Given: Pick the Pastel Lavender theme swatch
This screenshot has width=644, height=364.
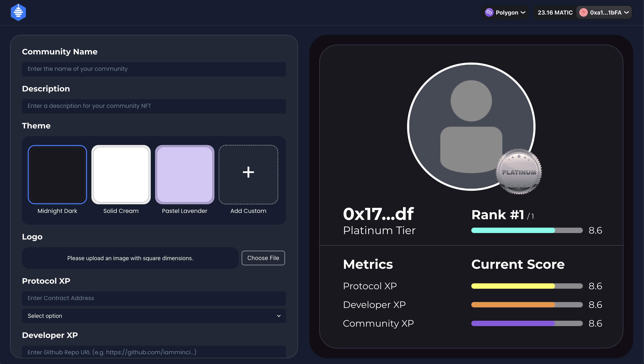Looking at the screenshot, I should [x=184, y=174].
